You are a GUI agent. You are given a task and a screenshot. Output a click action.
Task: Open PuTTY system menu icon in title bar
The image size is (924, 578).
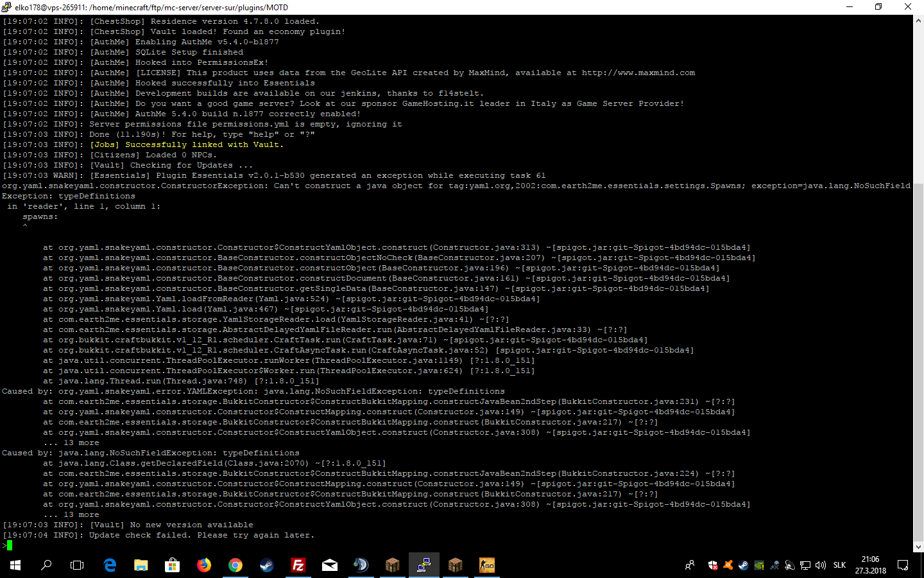click(6, 7)
